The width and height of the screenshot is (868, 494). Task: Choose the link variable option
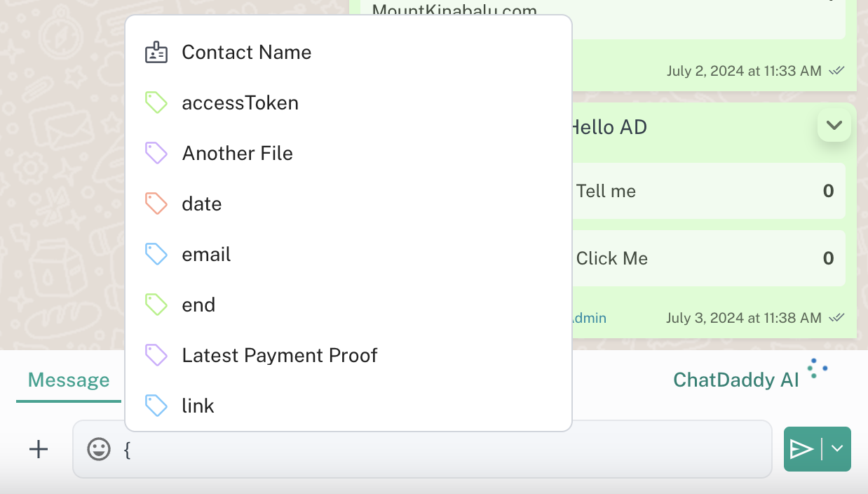(x=198, y=406)
